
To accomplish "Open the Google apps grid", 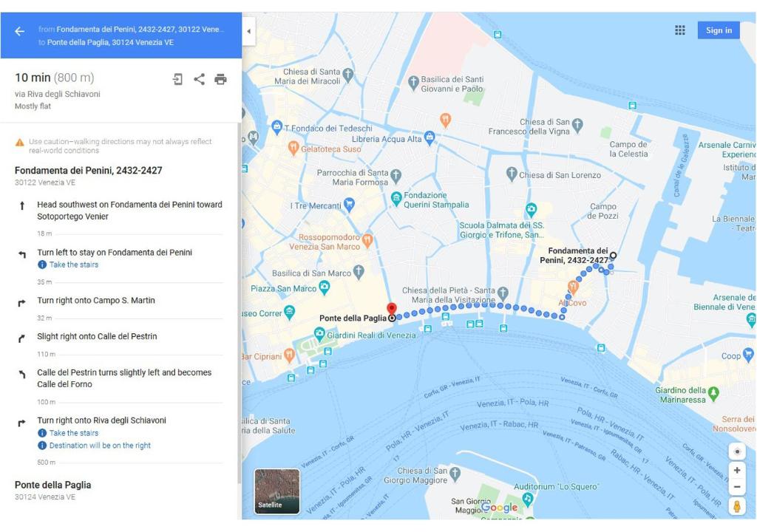I will 680,30.
